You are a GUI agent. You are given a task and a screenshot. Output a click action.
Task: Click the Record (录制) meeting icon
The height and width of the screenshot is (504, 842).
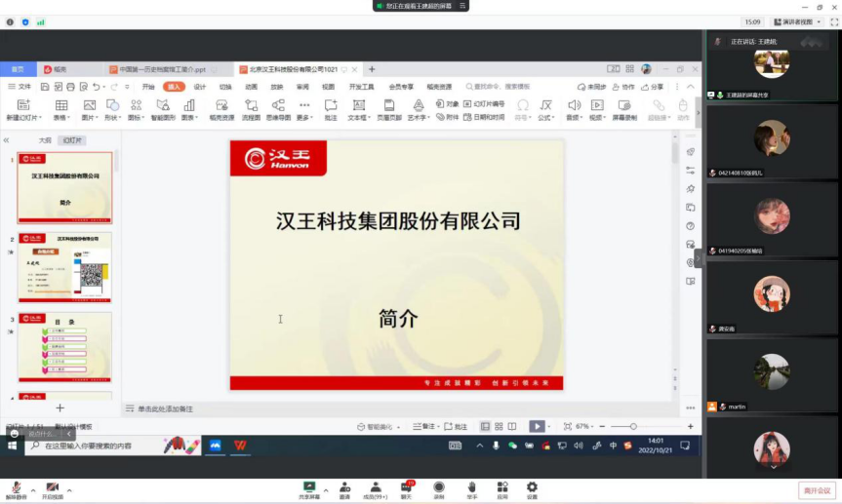439,486
